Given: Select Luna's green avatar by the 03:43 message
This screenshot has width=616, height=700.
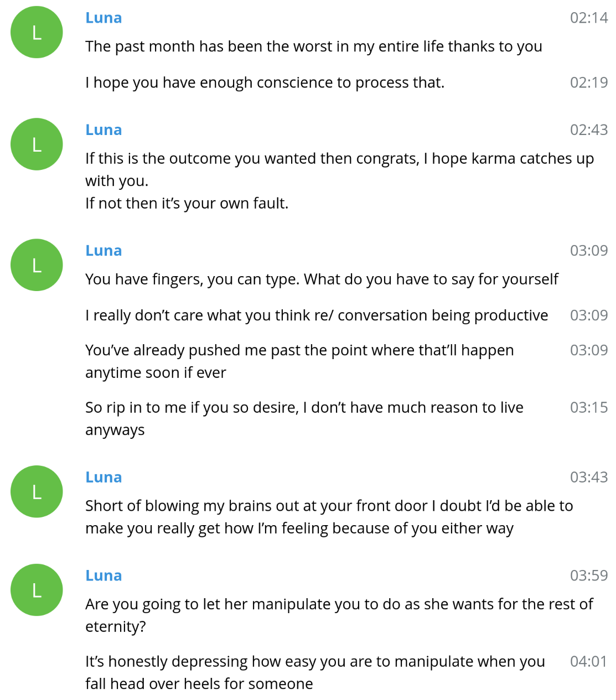Looking at the screenshot, I should point(37,491).
